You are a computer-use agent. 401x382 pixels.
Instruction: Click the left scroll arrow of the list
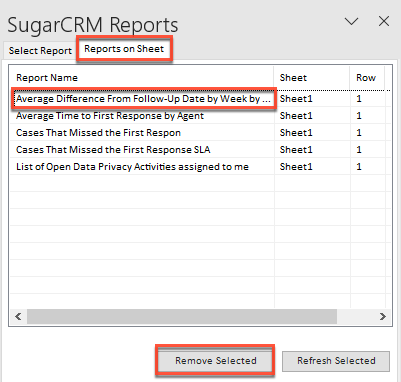(18, 316)
